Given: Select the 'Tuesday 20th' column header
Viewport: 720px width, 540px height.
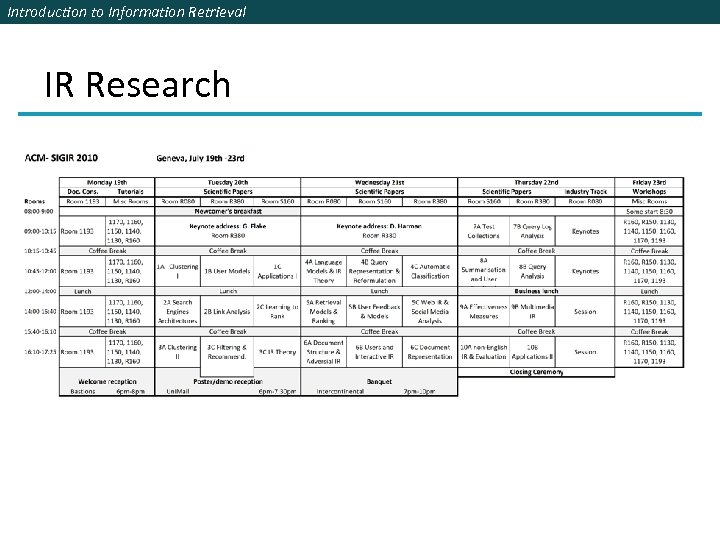Looking at the screenshot, I should tap(228, 182).
